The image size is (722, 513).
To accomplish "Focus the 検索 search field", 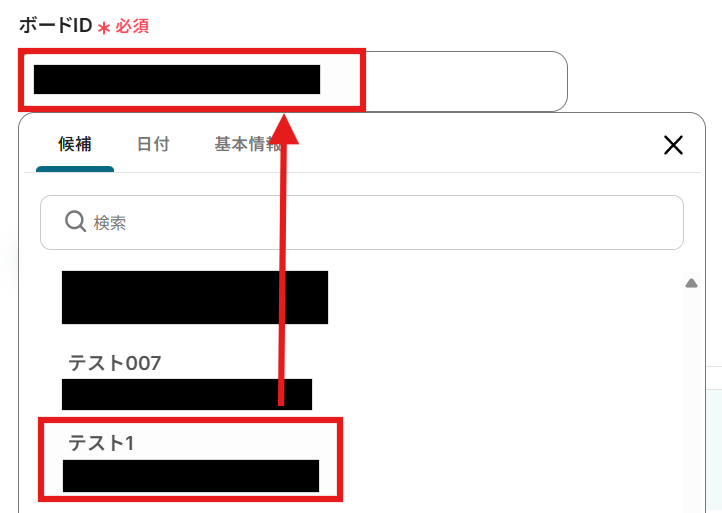I will coord(362,222).
